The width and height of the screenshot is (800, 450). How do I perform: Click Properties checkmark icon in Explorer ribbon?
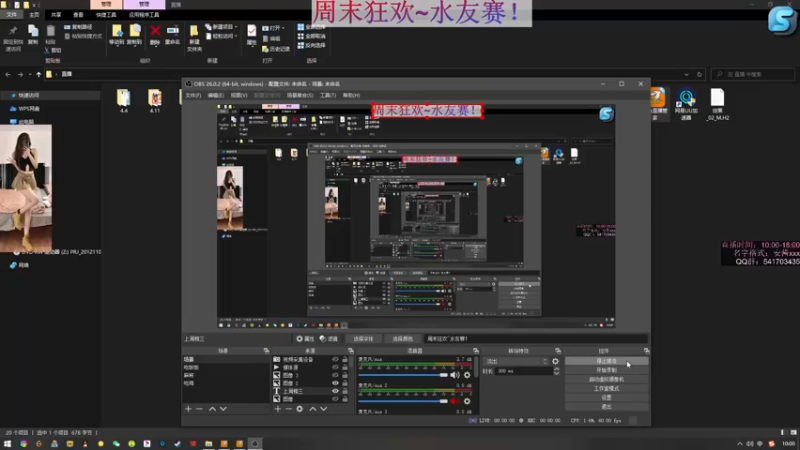click(252, 32)
